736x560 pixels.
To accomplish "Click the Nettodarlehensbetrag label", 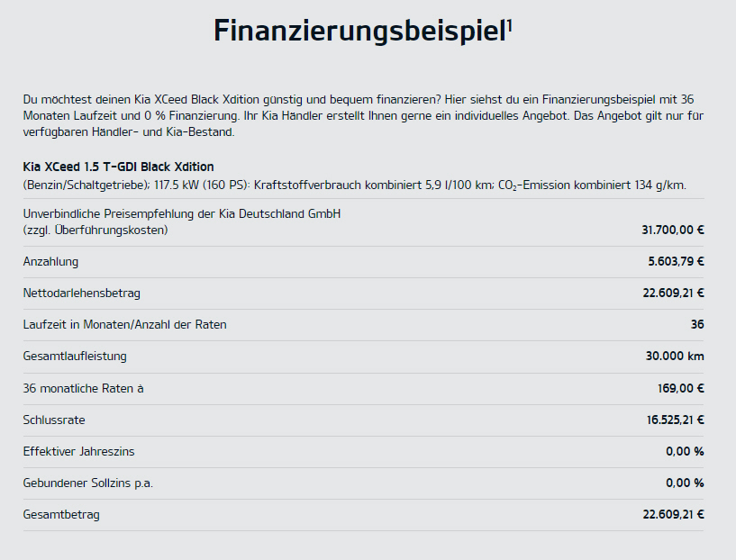I will pyautogui.click(x=81, y=294).
